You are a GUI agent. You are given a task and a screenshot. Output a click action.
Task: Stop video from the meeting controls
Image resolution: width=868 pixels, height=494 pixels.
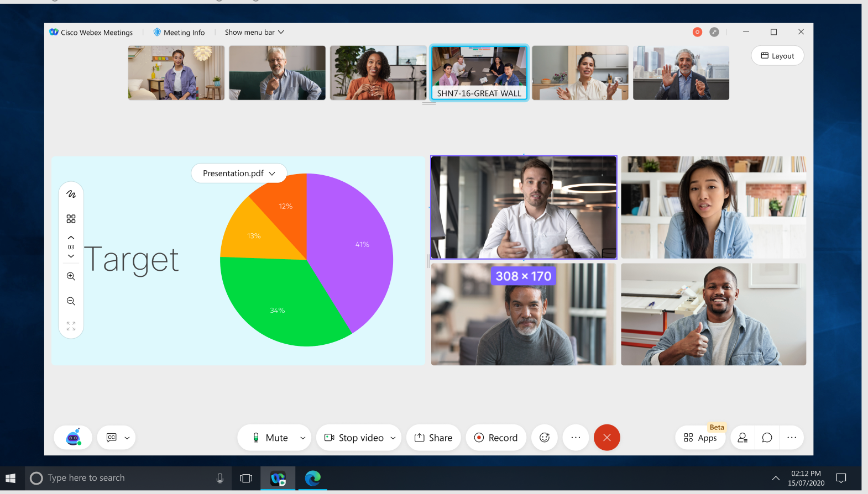354,438
